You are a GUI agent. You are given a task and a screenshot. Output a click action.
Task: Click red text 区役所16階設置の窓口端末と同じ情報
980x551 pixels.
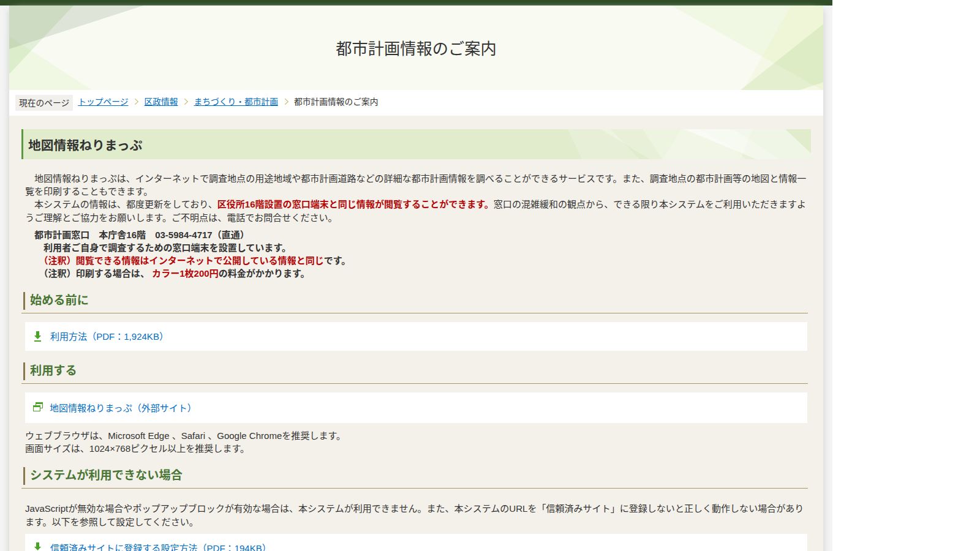click(297, 204)
